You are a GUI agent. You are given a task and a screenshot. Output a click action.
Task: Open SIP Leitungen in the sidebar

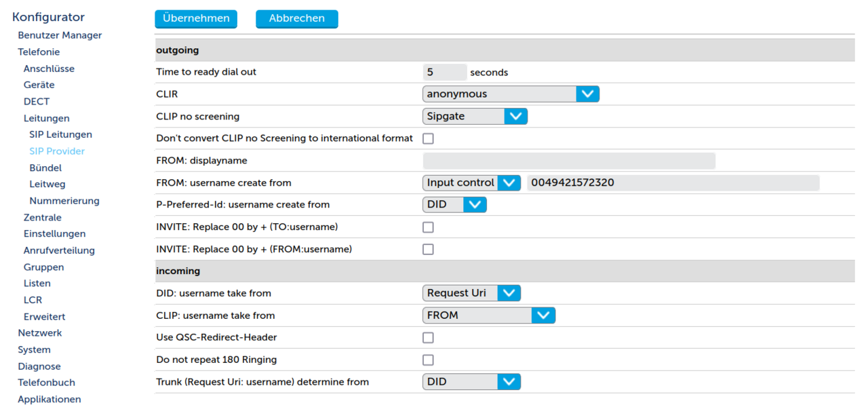pos(60,135)
